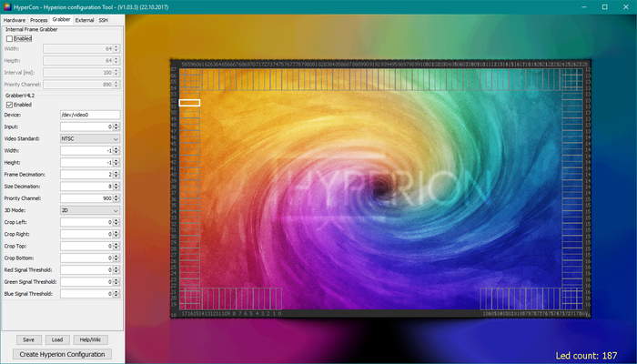Viewport: 637px width, 364px height.
Task: Click the Red Signal Threshold field
Action: tap(84, 270)
